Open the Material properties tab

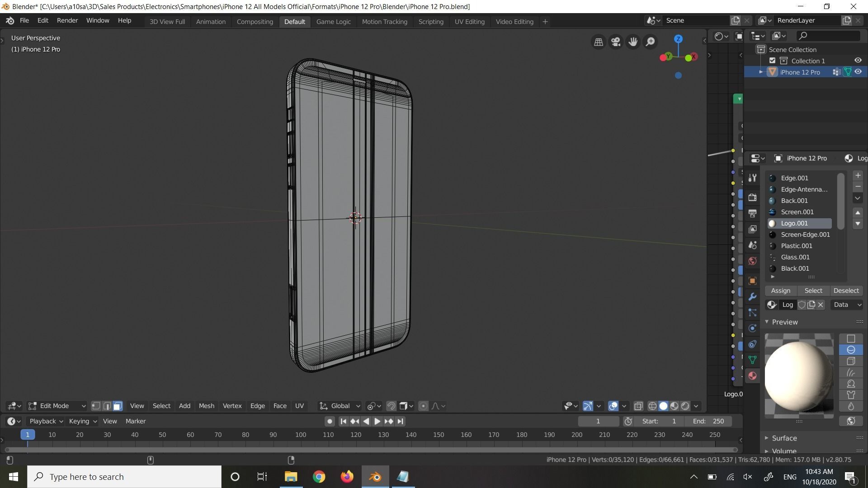click(752, 375)
